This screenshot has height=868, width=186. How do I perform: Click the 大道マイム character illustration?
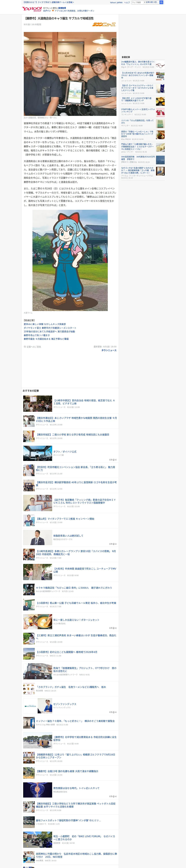[x=70, y=260]
